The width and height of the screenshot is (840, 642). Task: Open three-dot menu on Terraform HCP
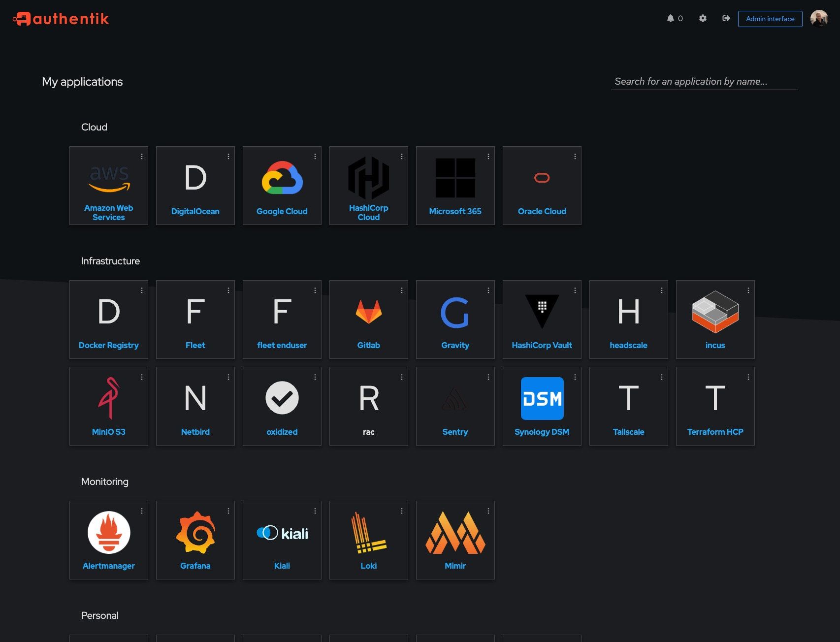coord(748,377)
